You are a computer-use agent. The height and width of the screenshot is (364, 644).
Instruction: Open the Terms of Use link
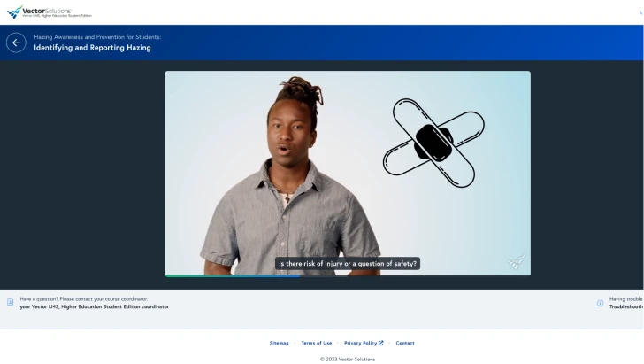pos(316,343)
